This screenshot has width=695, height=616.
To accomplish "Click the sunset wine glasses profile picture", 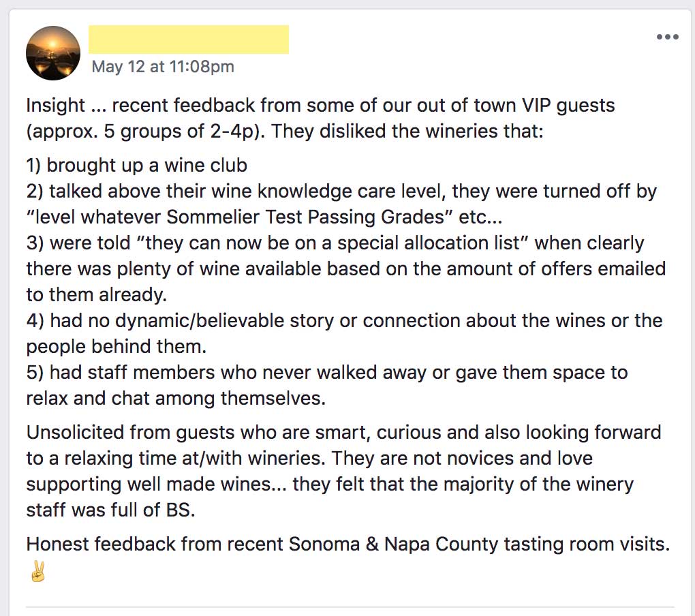I will 53,53.
